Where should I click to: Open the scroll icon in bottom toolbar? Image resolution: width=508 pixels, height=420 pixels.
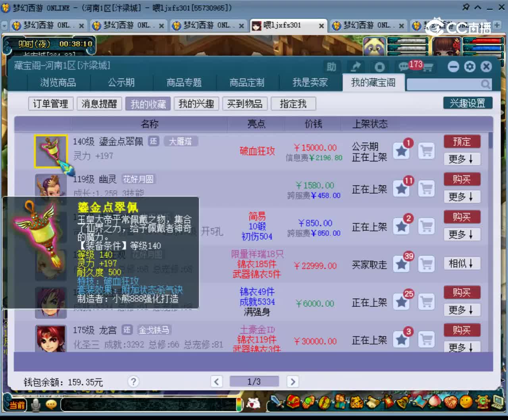tap(372, 402)
